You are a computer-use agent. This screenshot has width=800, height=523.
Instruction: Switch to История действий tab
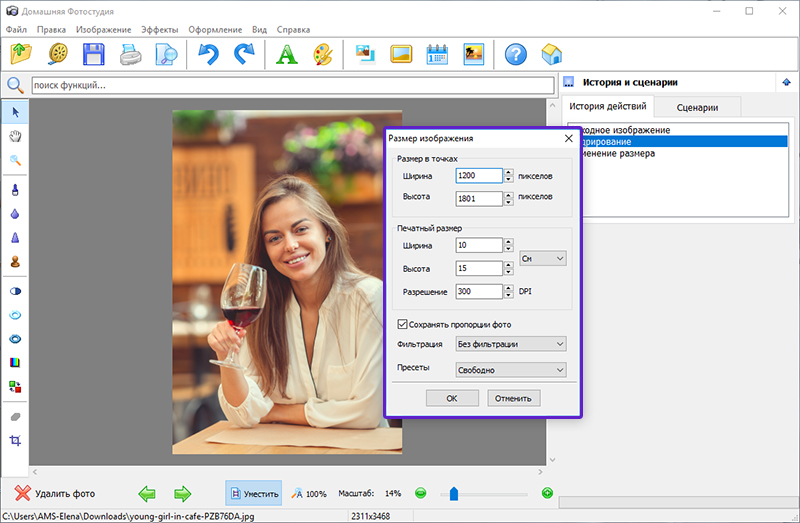(x=608, y=106)
